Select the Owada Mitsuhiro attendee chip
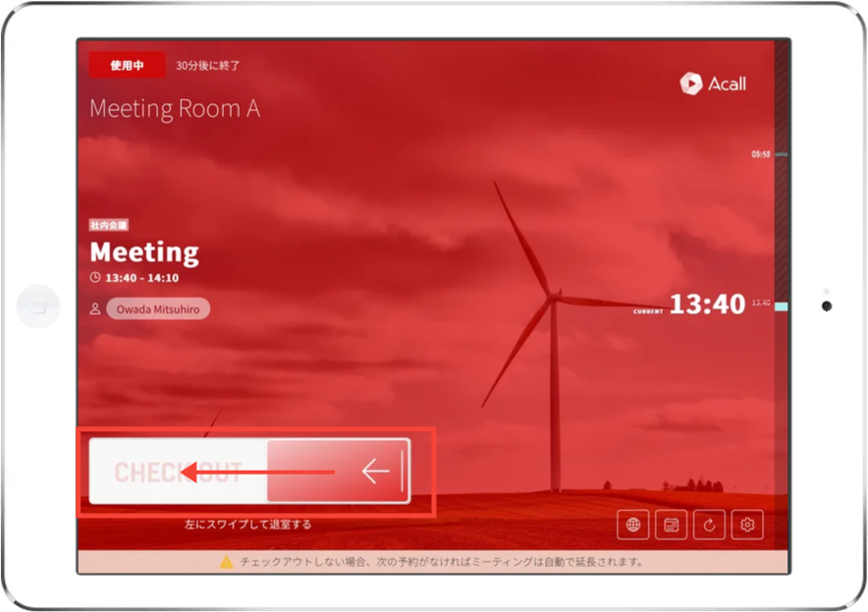Image resolution: width=868 pixels, height=612 pixels. point(158,308)
